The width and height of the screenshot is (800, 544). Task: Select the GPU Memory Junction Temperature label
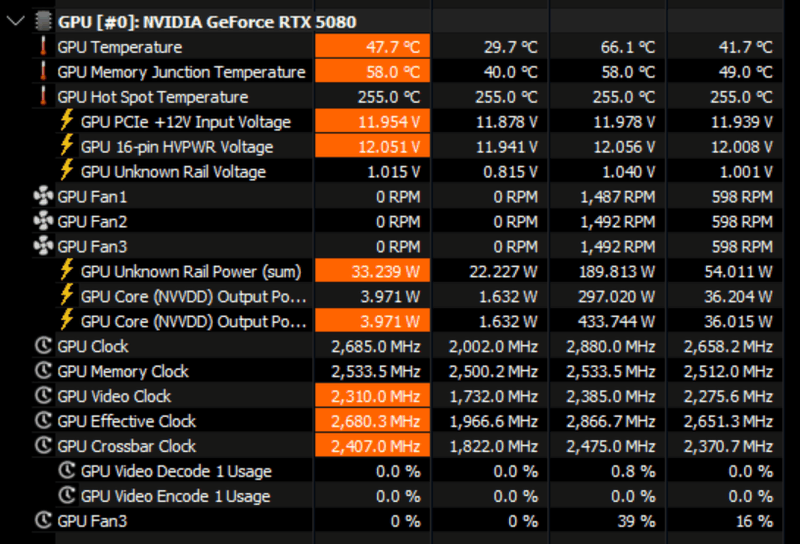coord(181,72)
